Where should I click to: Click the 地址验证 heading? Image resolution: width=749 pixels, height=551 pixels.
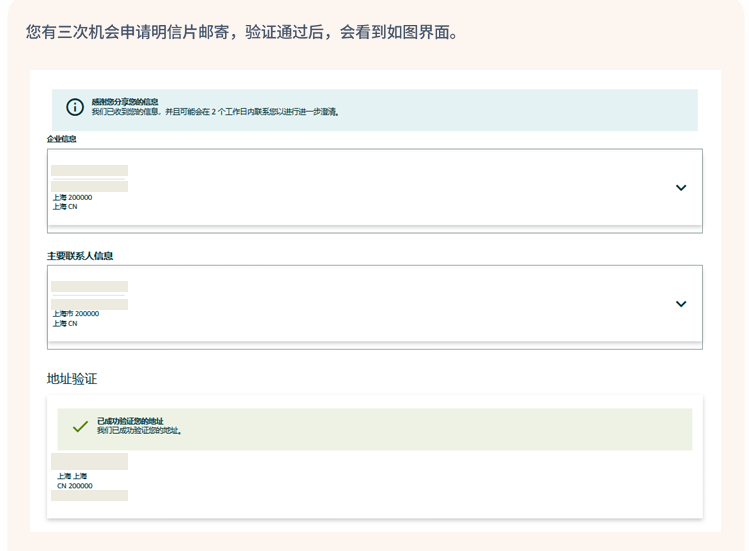pyautogui.click(x=72, y=379)
